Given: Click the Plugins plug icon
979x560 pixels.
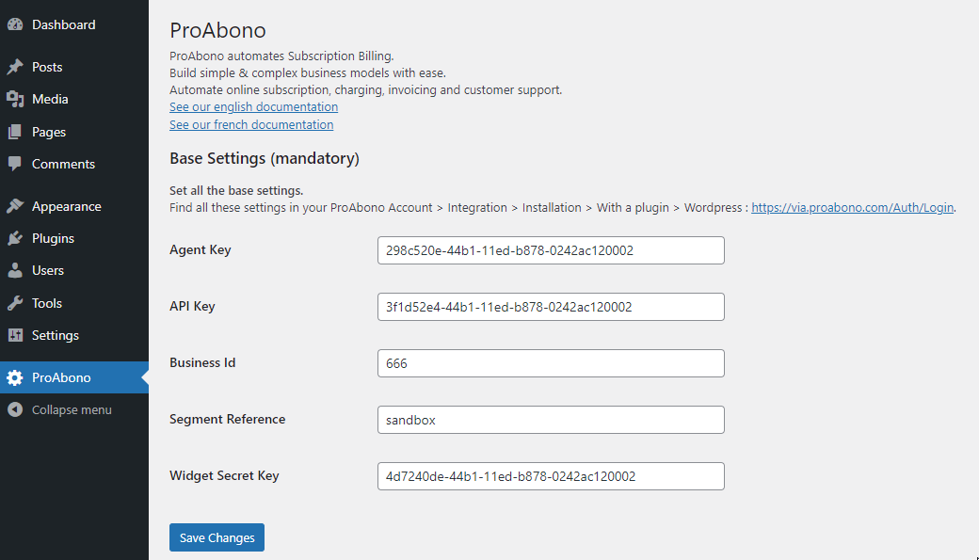Looking at the screenshot, I should click(x=15, y=238).
